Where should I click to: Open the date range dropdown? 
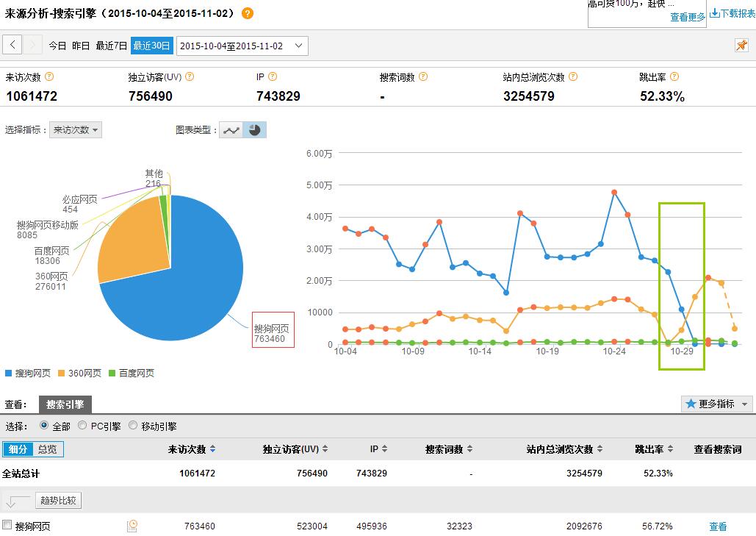(x=242, y=46)
